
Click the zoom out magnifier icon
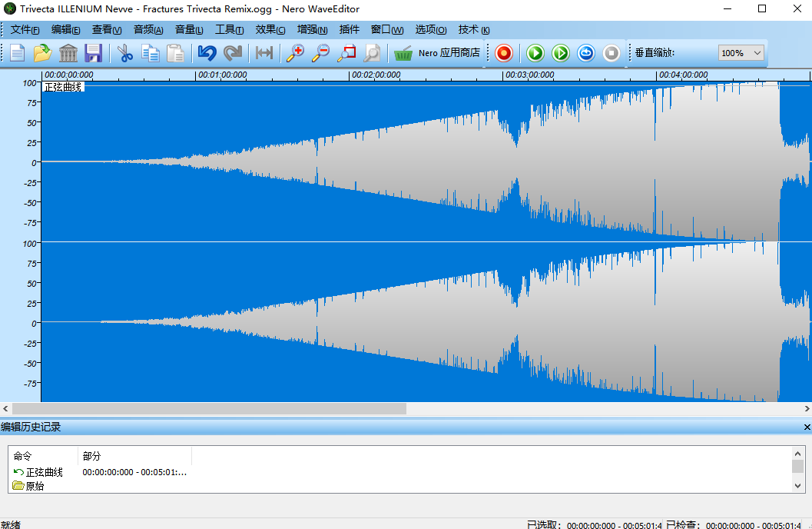click(x=320, y=53)
